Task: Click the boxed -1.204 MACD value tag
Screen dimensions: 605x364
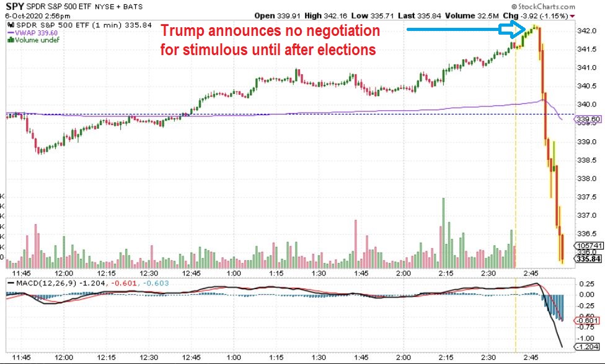Action: click(587, 347)
